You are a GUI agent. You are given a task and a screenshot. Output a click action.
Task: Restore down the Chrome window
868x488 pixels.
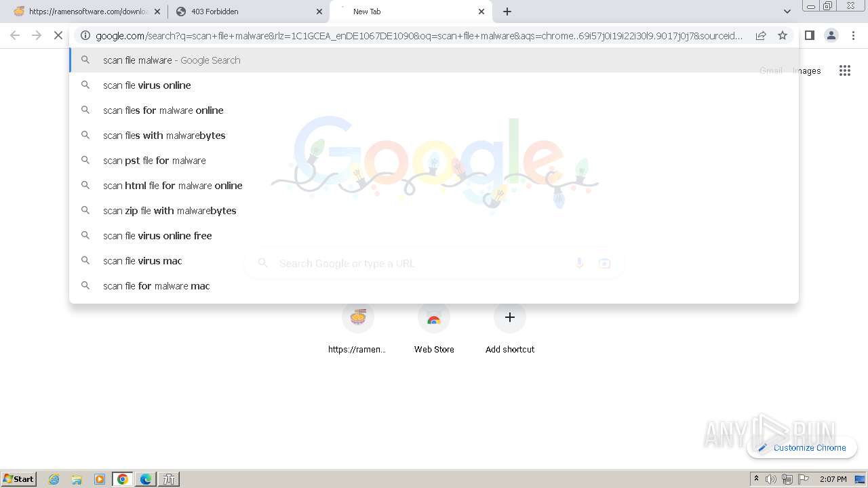[x=828, y=6]
